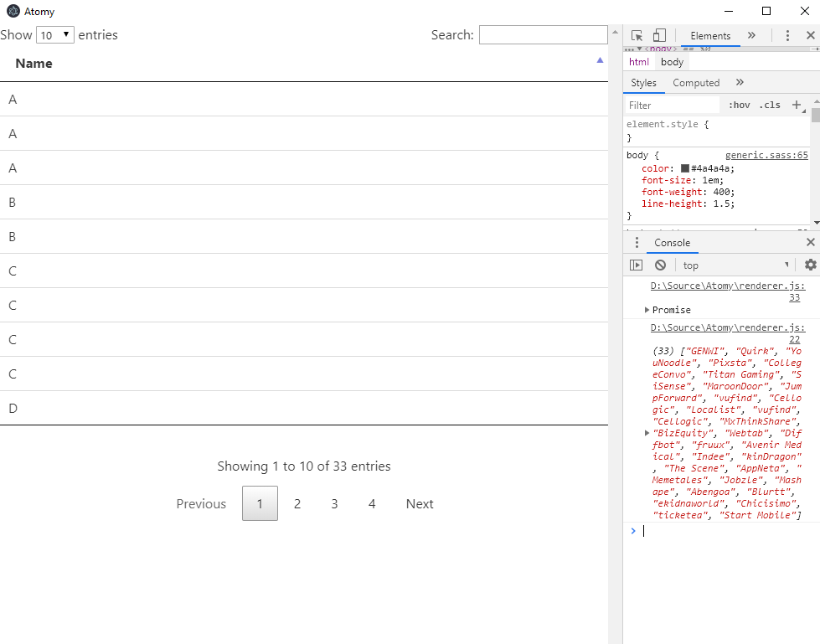Add a new style rule with the plus icon
820x644 pixels.
click(796, 105)
